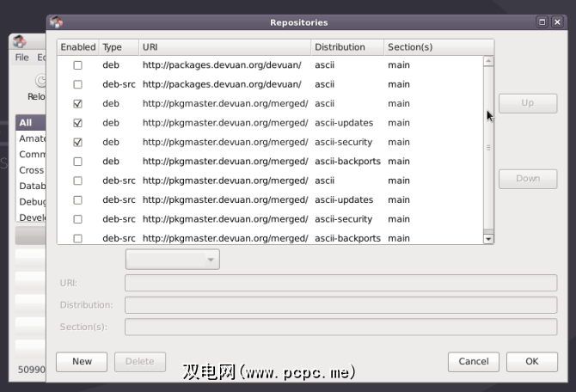Sort by the Distribution column header
This screenshot has height=392, width=576.
347,47
